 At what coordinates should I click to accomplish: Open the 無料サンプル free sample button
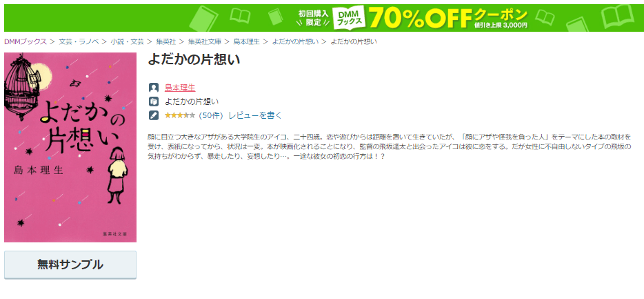pyautogui.click(x=70, y=265)
